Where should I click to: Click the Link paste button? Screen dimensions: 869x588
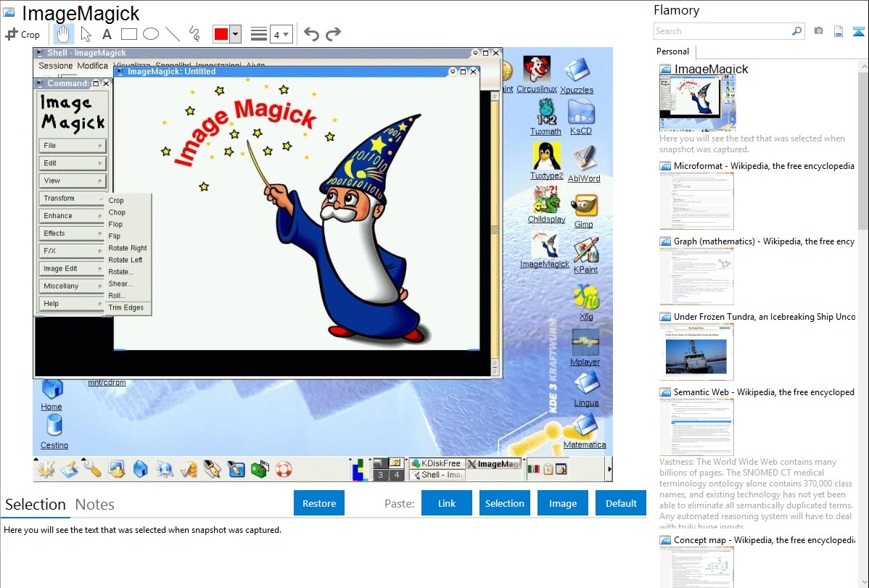(447, 503)
